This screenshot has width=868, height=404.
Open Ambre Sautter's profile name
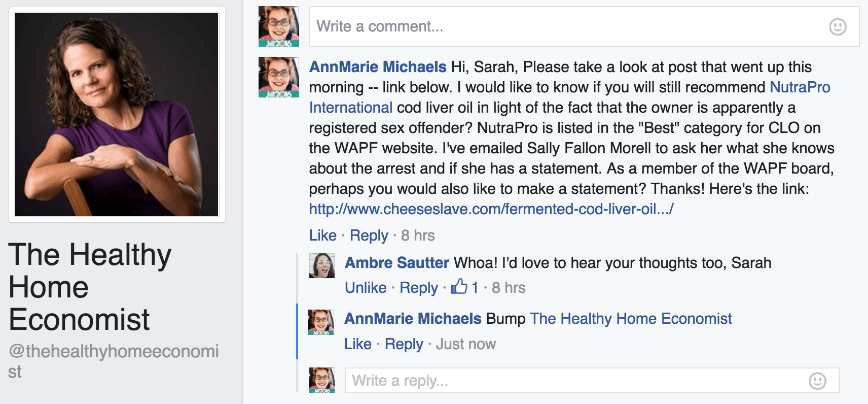coord(397,263)
